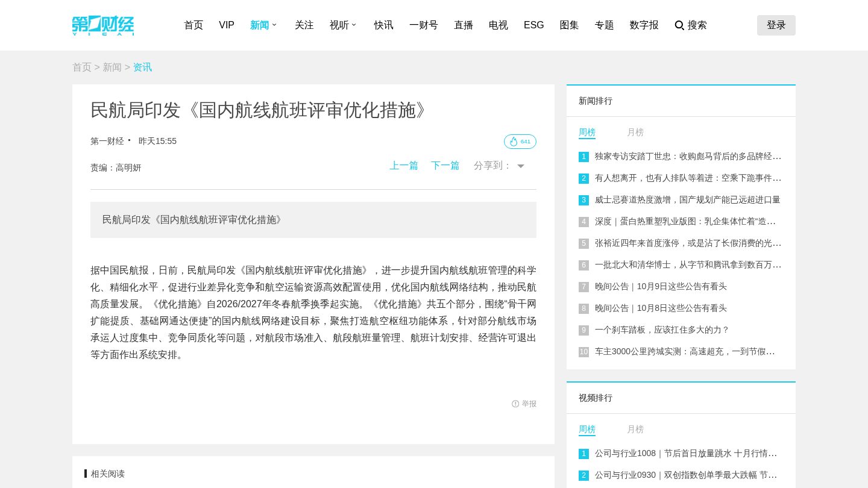Click the 举报 report text link
The image size is (868, 488).
tap(529, 404)
